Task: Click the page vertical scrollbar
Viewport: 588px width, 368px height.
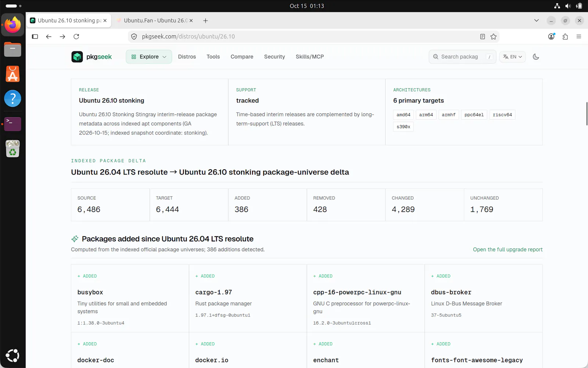Action: (586, 114)
